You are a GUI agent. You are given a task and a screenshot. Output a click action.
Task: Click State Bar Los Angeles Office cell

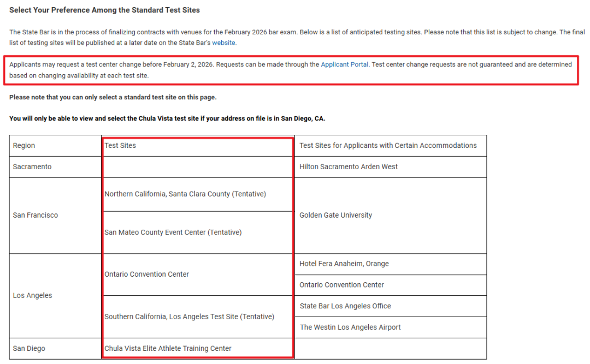tap(345, 306)
